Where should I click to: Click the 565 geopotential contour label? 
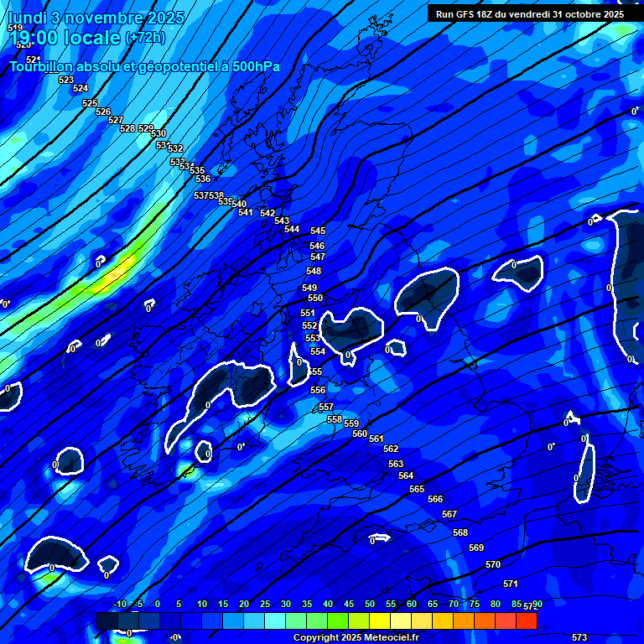tap(417, 489)
